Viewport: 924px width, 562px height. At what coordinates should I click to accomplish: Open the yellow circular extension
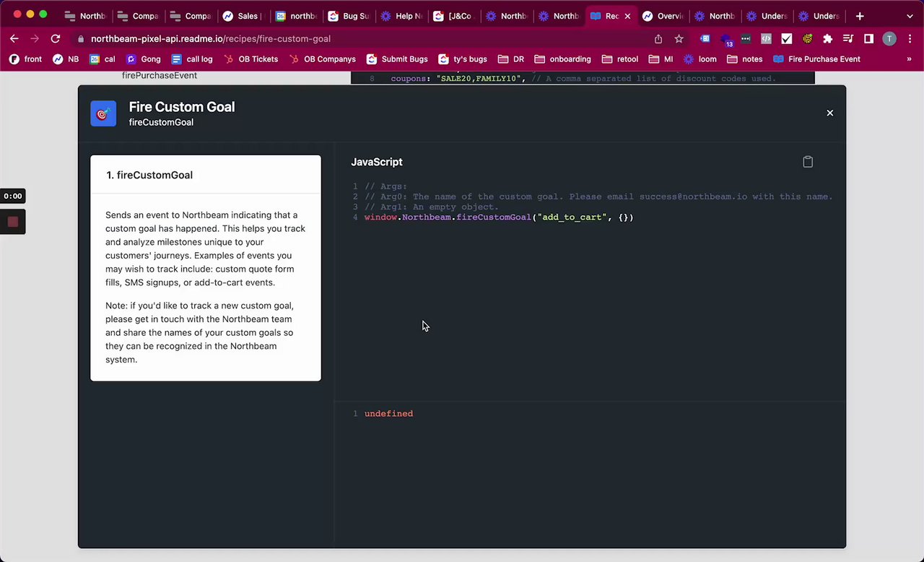point(807,39)
